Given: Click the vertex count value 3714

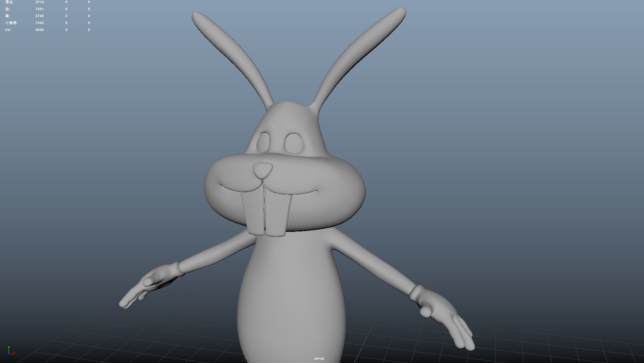Looking at the screenshot, I should [40, 2].
